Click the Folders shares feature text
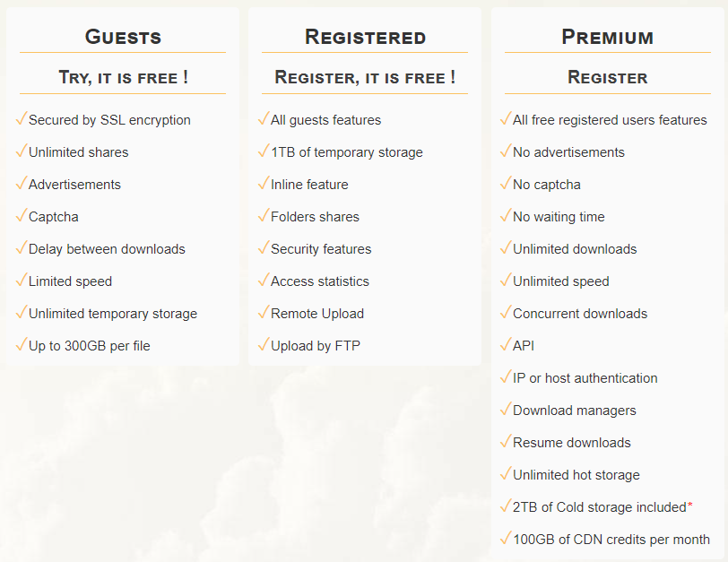728x562 pixels. tap(315, 217)
